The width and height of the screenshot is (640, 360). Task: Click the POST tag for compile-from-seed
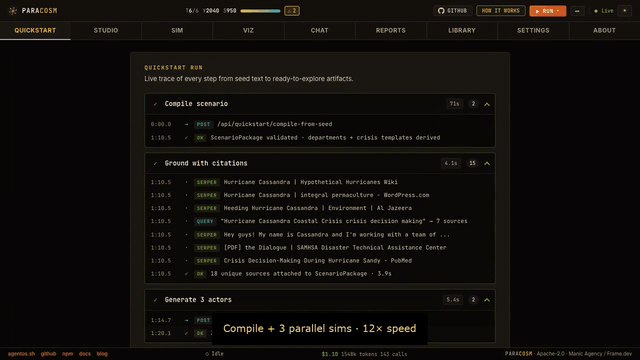click(x=203, y=124)
